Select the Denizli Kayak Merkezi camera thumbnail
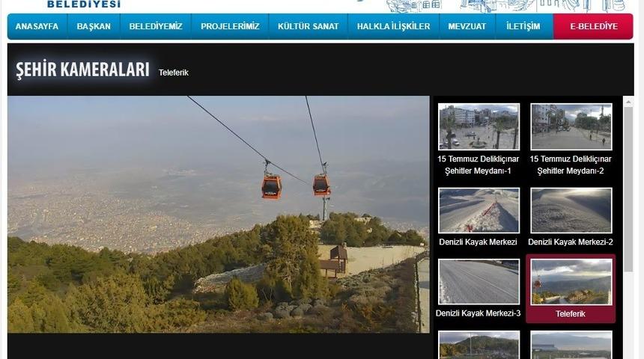 479,210
